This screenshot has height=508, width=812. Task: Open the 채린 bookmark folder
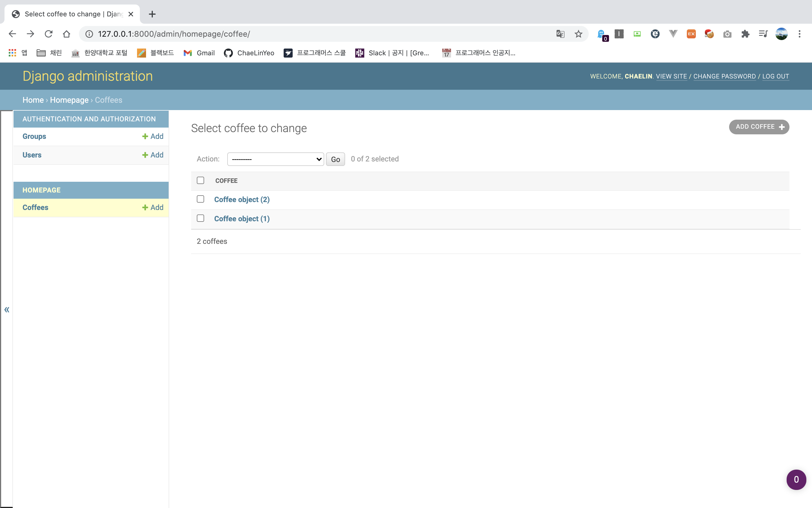[x=49, y=53]
